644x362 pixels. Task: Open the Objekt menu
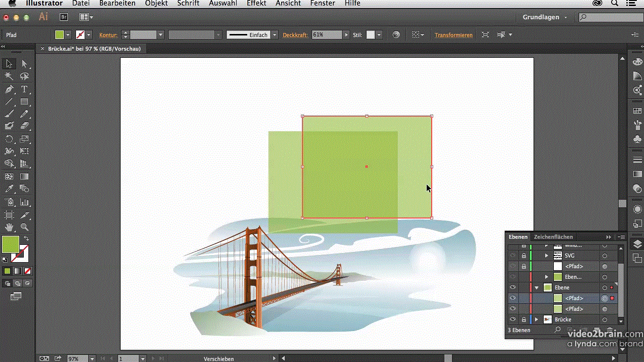[x=157, y=4]
